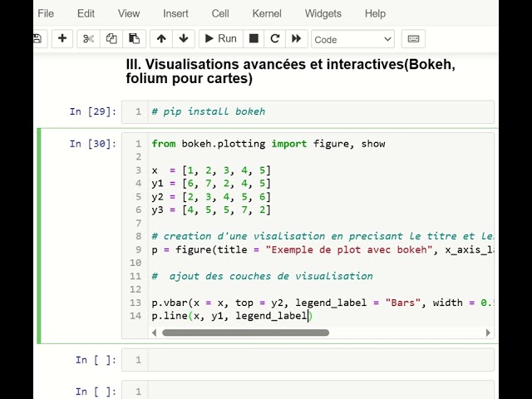The width and height of the screenshot is (532, 399).
Task: Move selected cell up arrow
Action: click(x=161, y=39)
